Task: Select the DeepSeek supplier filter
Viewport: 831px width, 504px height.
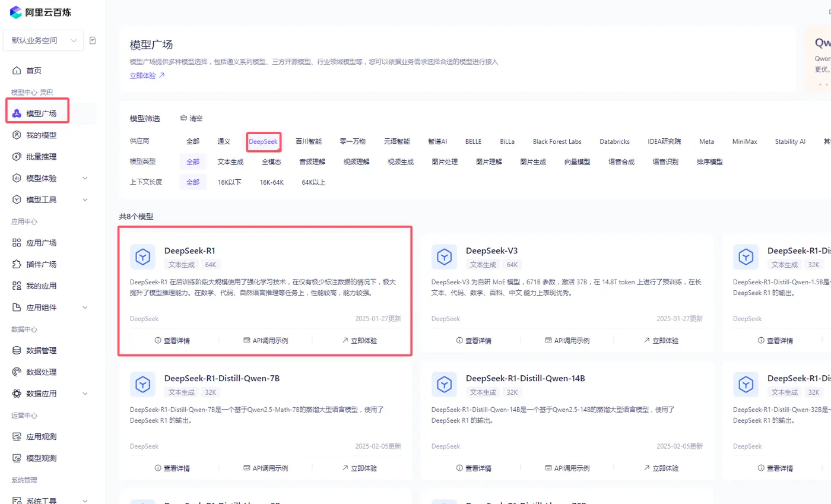Action: coord(264,141)
